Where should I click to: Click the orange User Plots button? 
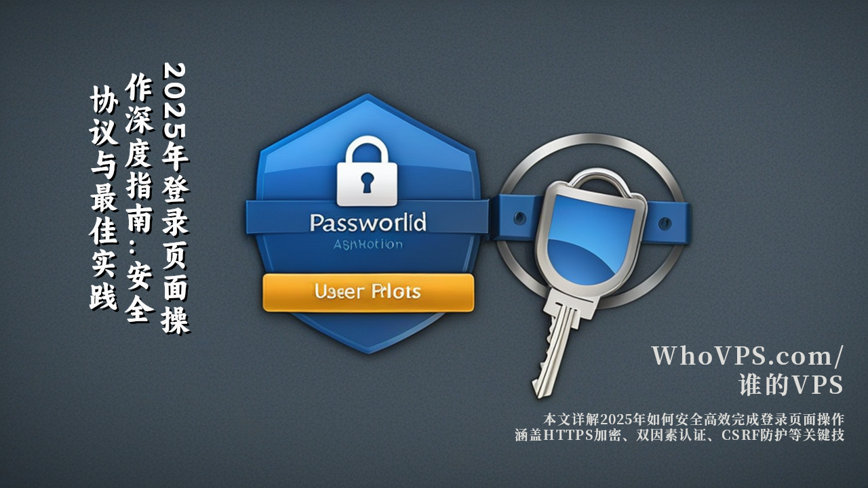tap(368, 292)
